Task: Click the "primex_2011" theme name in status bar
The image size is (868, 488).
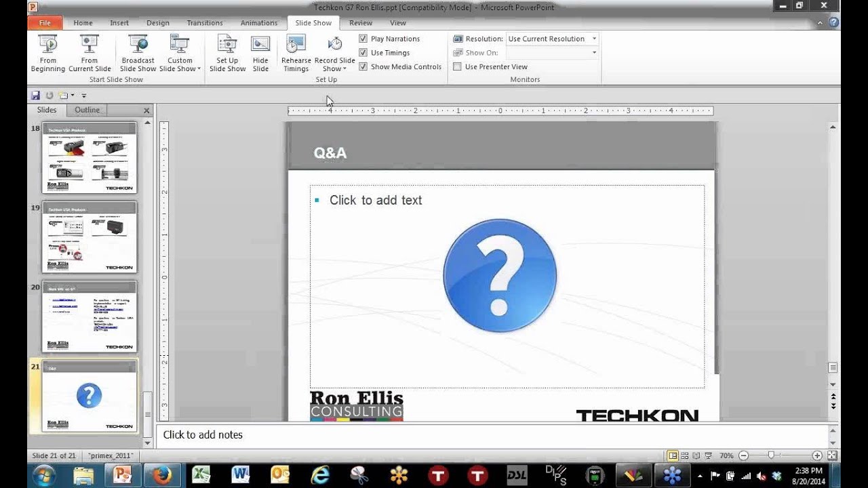Action: [111, 456]
